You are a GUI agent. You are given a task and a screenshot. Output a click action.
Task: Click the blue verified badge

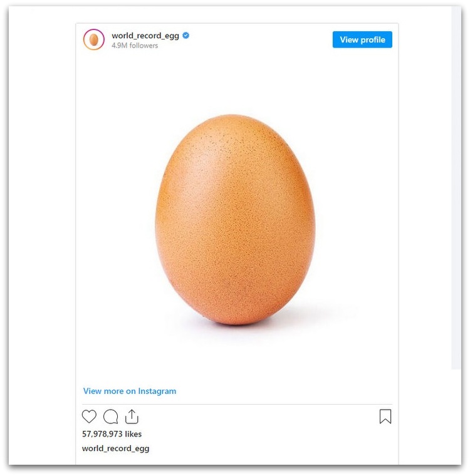(x=186, y=36)
